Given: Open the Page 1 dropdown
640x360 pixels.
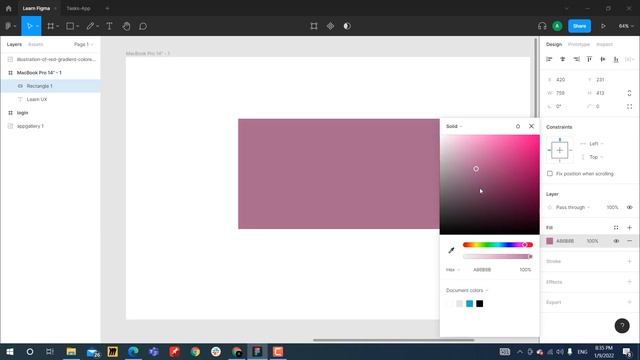Looking at the screenshot, I should coord(83,44).
